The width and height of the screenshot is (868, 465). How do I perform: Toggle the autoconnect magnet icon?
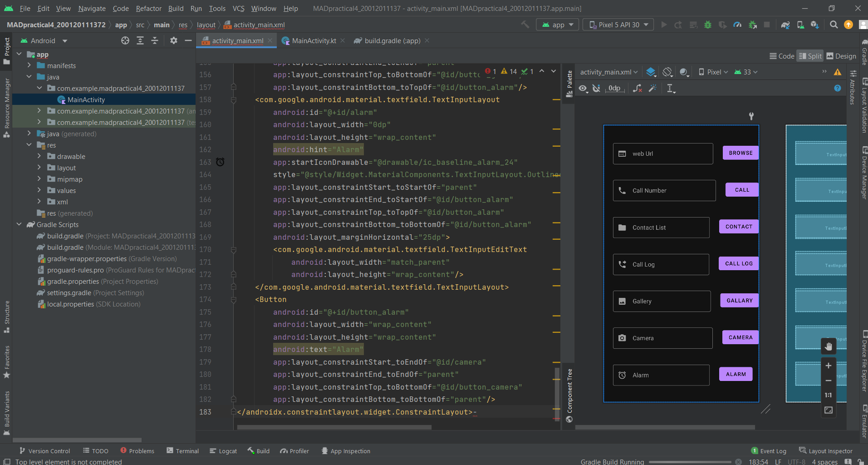pyautogui.click(x=597, y=89)
